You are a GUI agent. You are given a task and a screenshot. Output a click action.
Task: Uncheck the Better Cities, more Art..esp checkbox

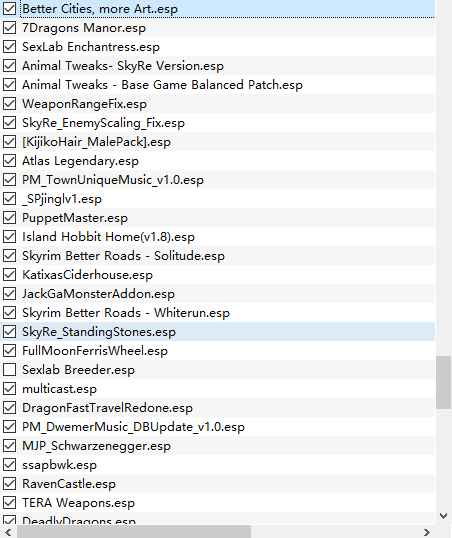pyautogui.click(x=9, y=9)
